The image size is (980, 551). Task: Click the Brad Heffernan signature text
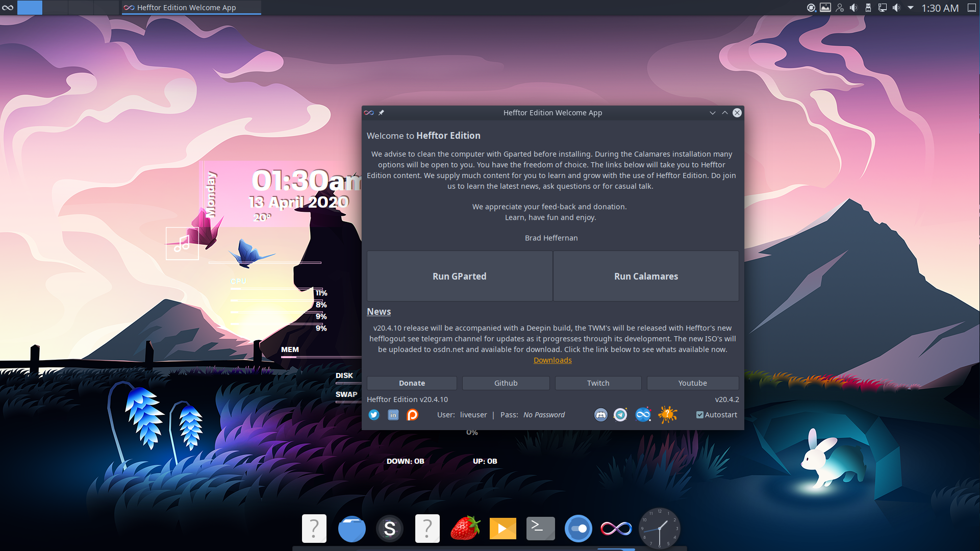coord(551,238)
